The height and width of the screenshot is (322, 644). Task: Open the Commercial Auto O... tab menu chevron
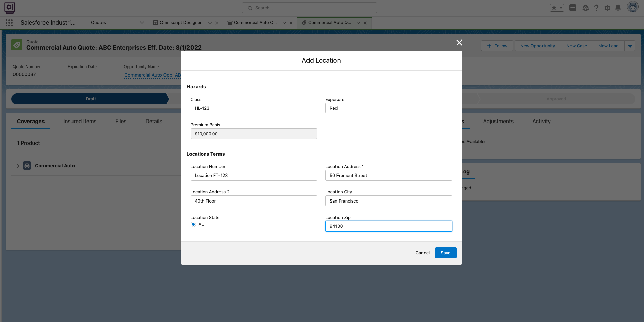(x=284, y=23)
